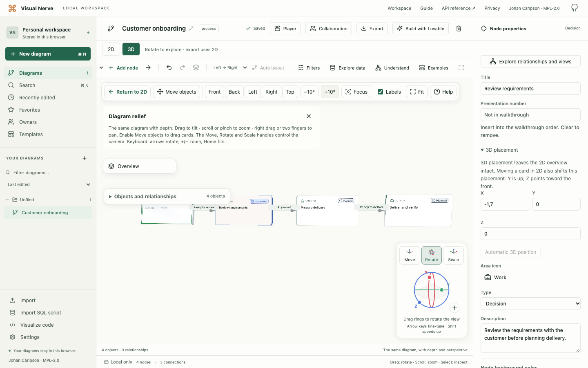
Task: Click arrow icon next to Add node
Action: [148, 68]
